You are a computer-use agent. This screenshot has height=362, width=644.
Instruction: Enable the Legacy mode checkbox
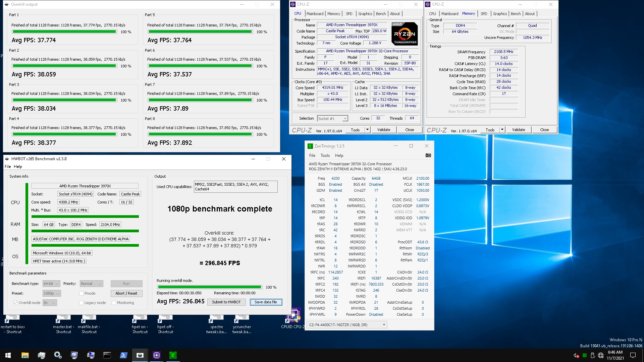click(x=81, y=303)
